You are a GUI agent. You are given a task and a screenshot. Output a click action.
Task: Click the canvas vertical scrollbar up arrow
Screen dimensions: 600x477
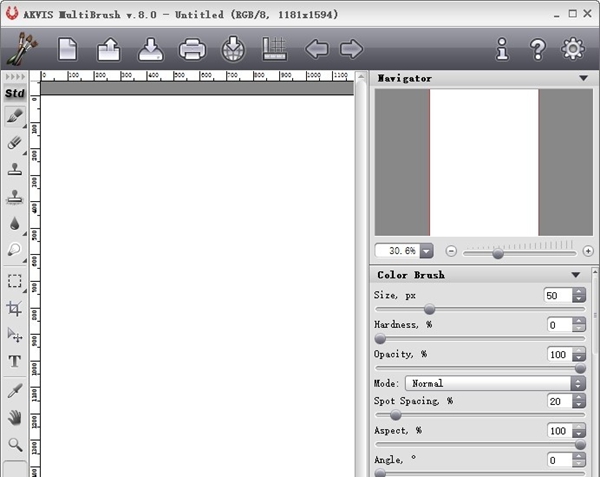(360, 78)
